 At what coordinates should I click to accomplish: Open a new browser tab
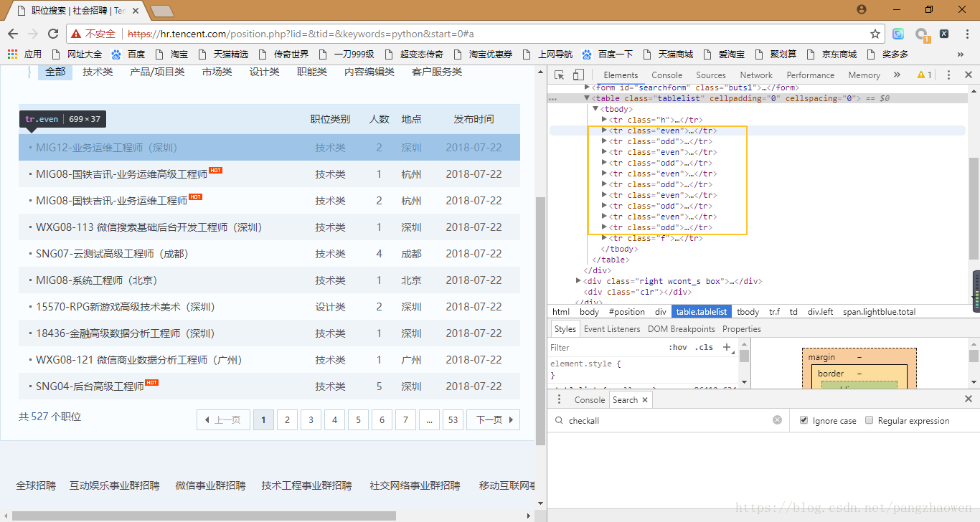(162, 11)
